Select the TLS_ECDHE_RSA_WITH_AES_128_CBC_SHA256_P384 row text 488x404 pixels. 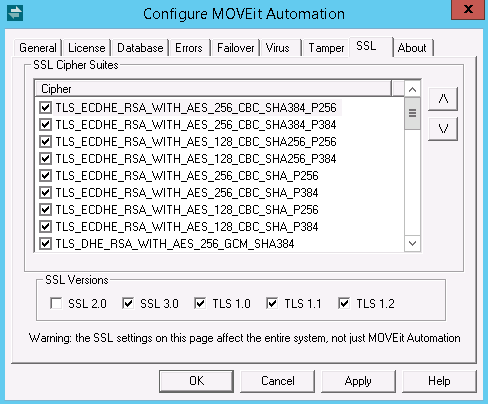[196, 158]
